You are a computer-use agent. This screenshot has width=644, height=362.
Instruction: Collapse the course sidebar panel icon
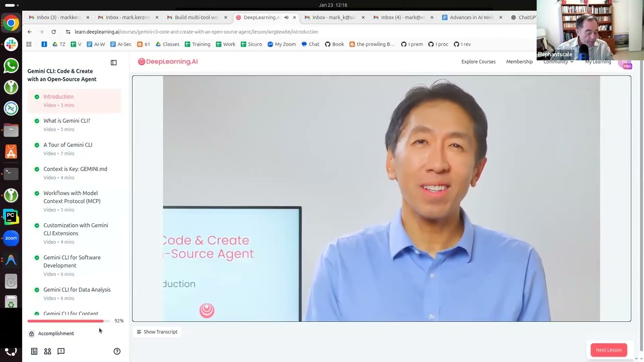point(114,63)
